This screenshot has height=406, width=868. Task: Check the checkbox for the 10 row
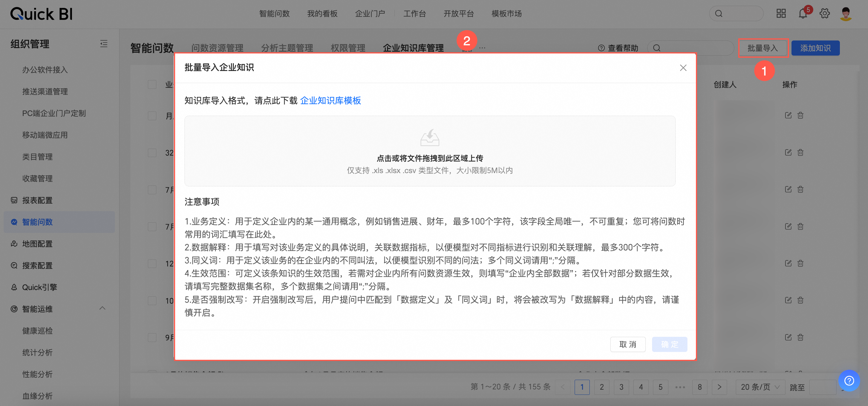152,301
